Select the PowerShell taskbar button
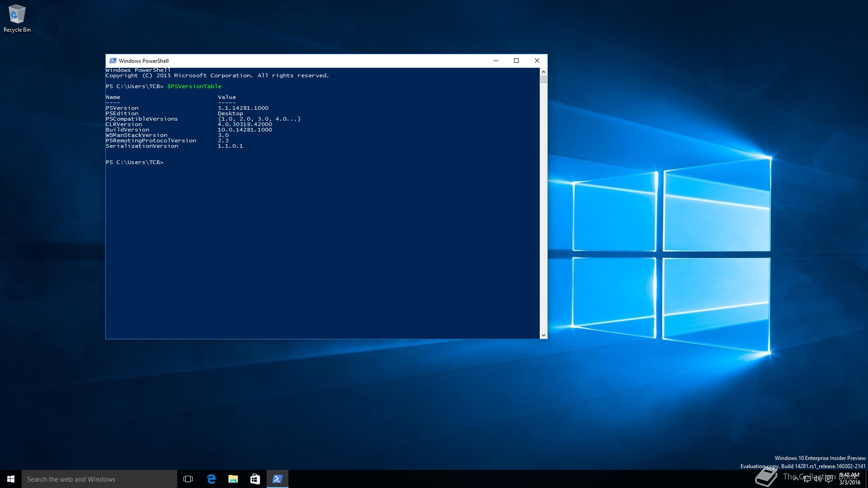 pyautogui.click(x=277, y=479)
